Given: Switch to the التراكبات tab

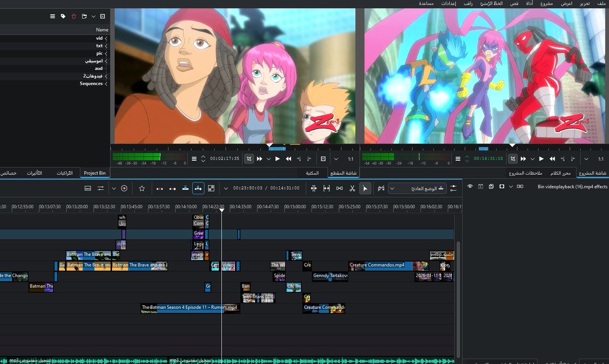Looking at the screenshot, I should tap(65, 173).
